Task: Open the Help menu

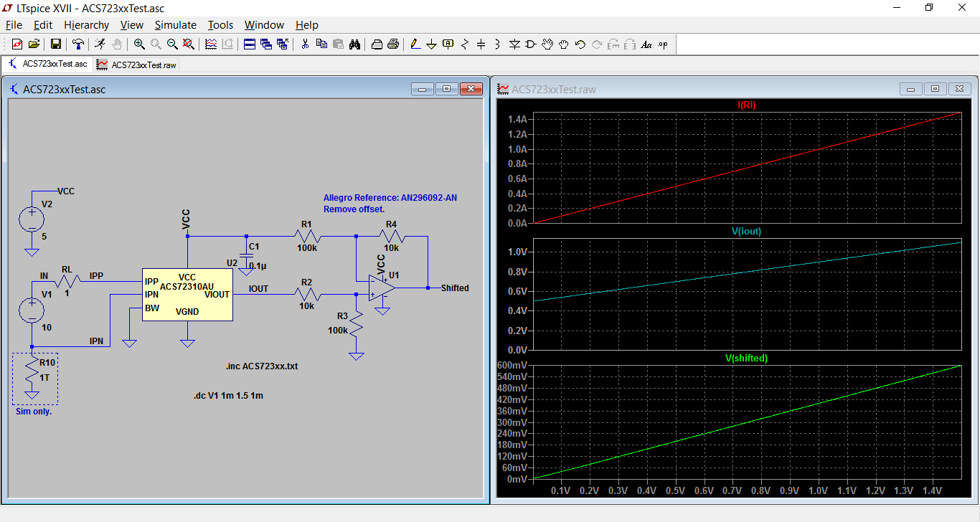Action: pos(307,25)
